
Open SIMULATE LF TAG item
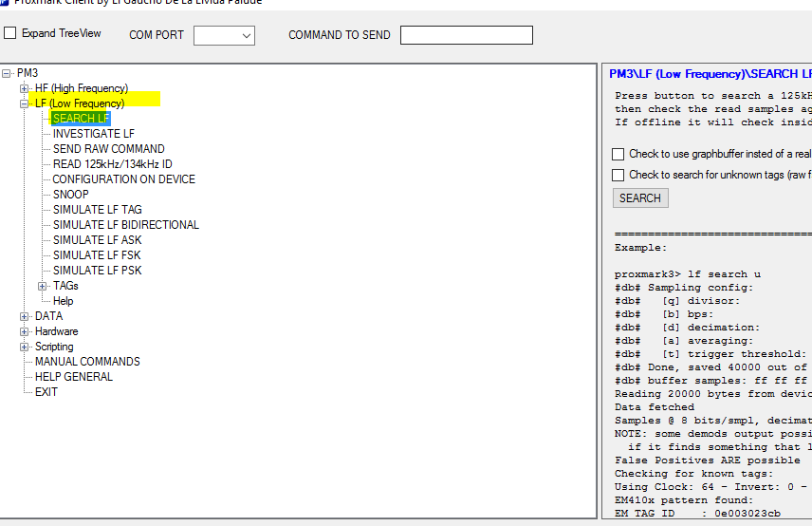[98, 210]
